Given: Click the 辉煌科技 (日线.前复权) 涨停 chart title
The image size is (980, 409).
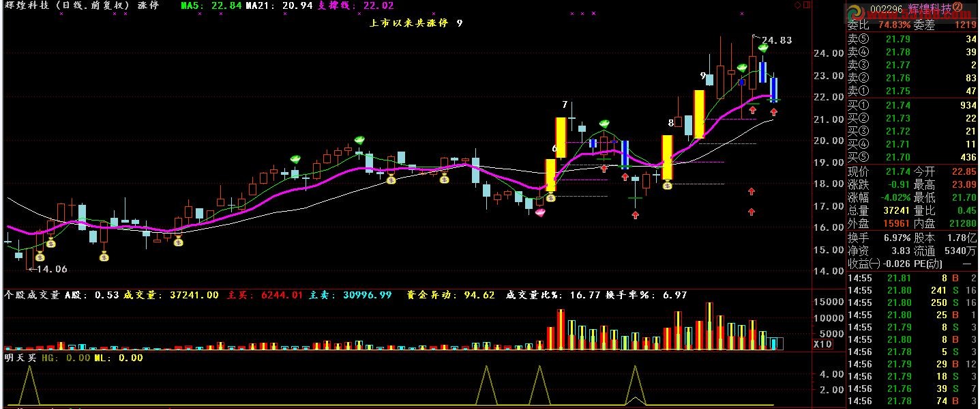Looking at the screenshot, I should coord(82,5).
